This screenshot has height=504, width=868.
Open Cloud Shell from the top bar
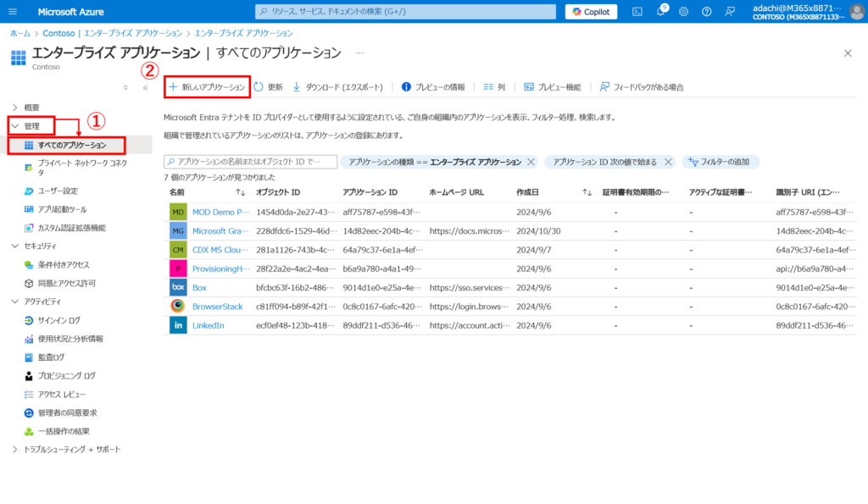point(637,12)
